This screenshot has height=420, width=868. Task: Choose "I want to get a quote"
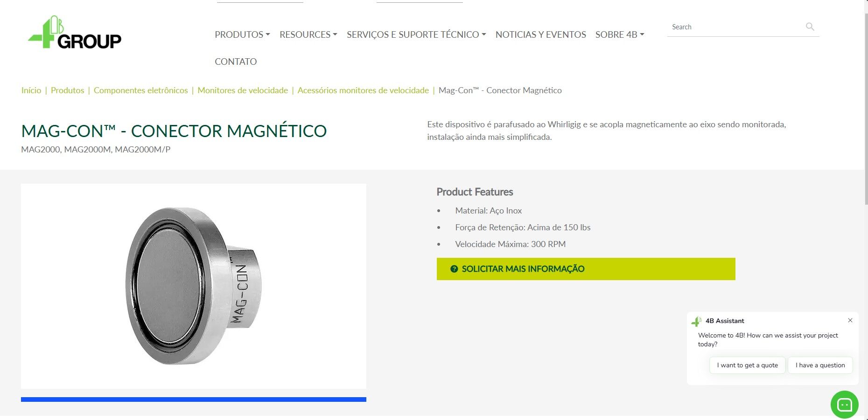pos(748,365)
